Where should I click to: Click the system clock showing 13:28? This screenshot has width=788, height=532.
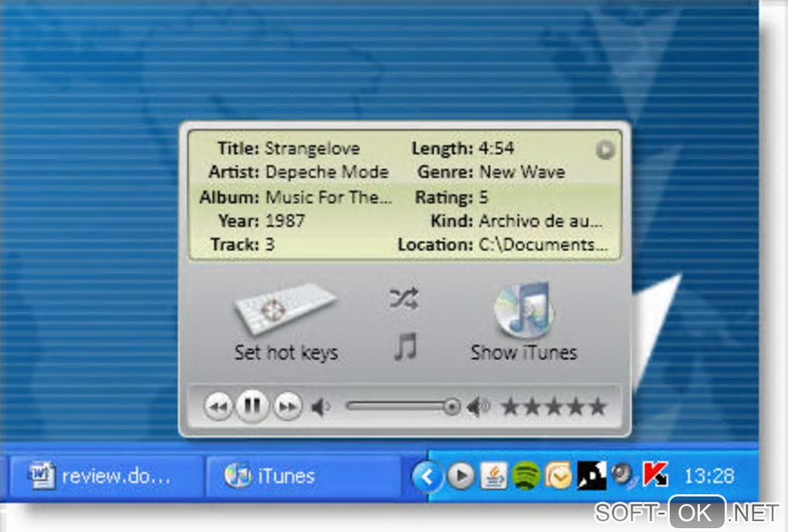tap(709, 476)
